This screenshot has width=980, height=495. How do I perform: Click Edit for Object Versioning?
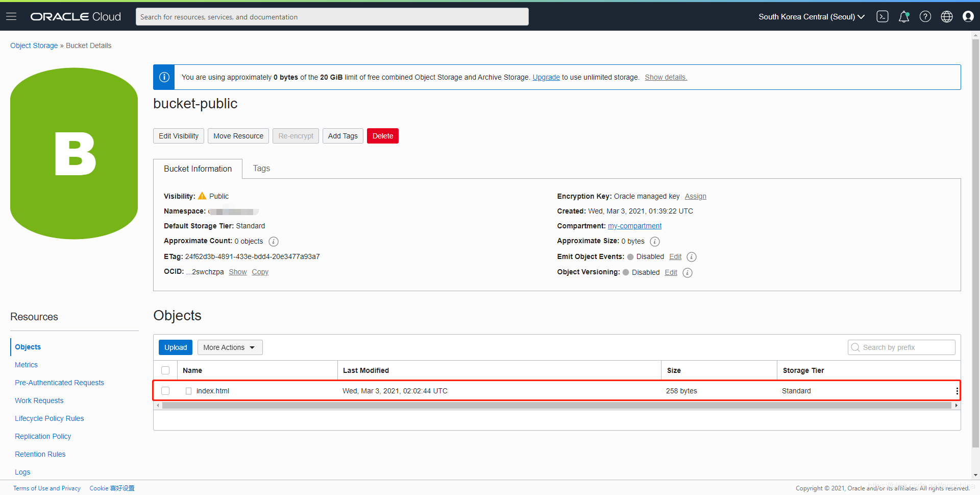(x=671, y=272)
